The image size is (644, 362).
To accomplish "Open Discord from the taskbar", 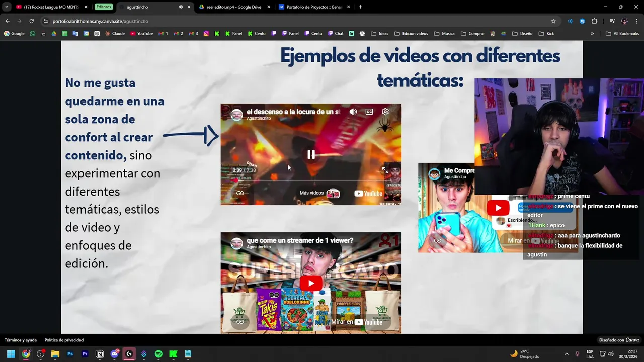I will 115,354.
